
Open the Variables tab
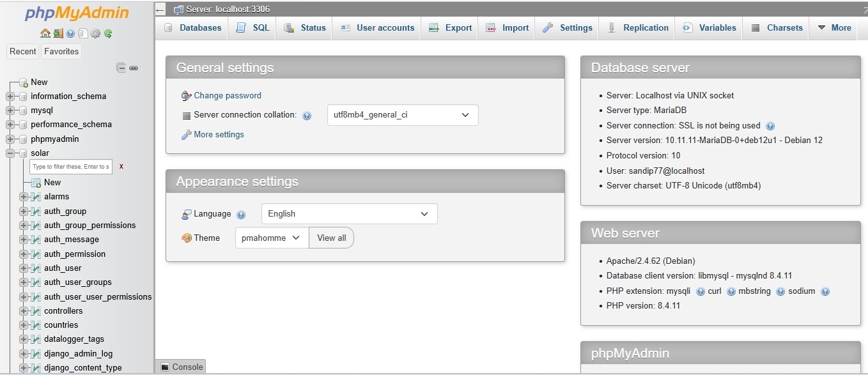[709, 28]
